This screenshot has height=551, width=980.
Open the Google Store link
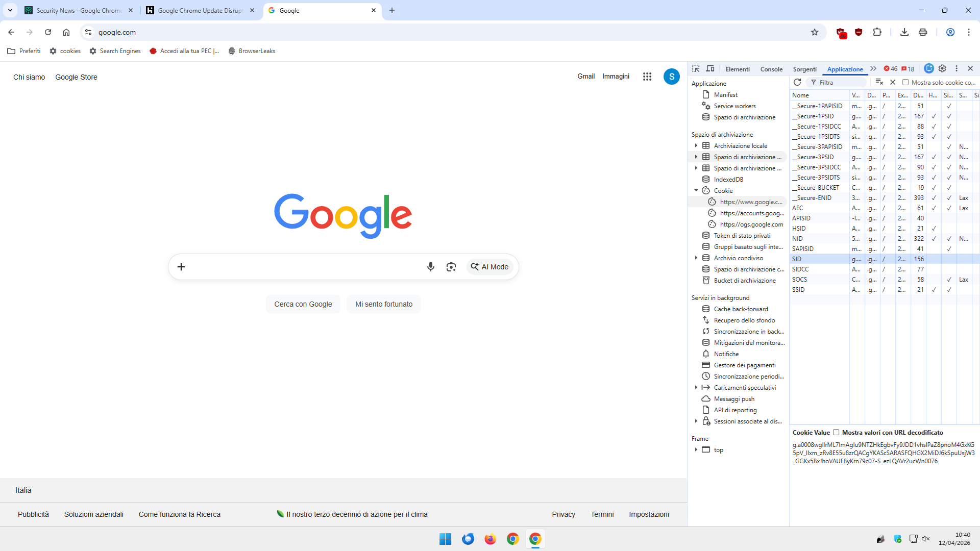[77, 77]
